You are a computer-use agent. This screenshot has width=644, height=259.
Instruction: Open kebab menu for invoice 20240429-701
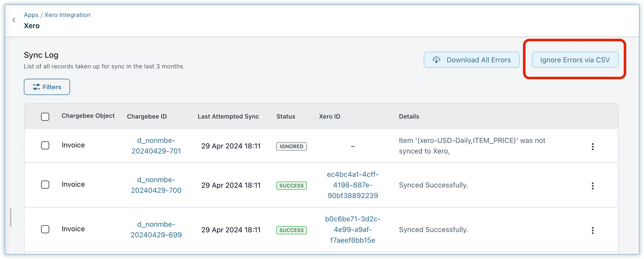click(x=592, y=146)
